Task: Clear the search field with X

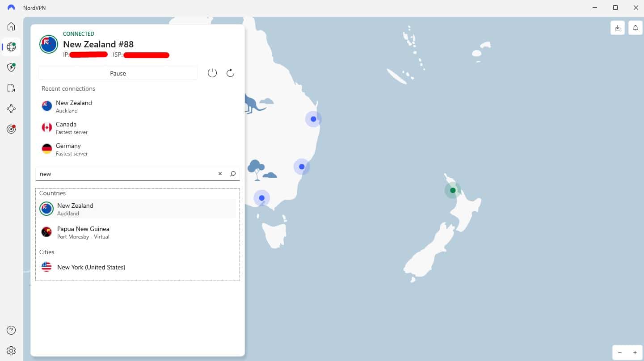Action: [220, 174]
